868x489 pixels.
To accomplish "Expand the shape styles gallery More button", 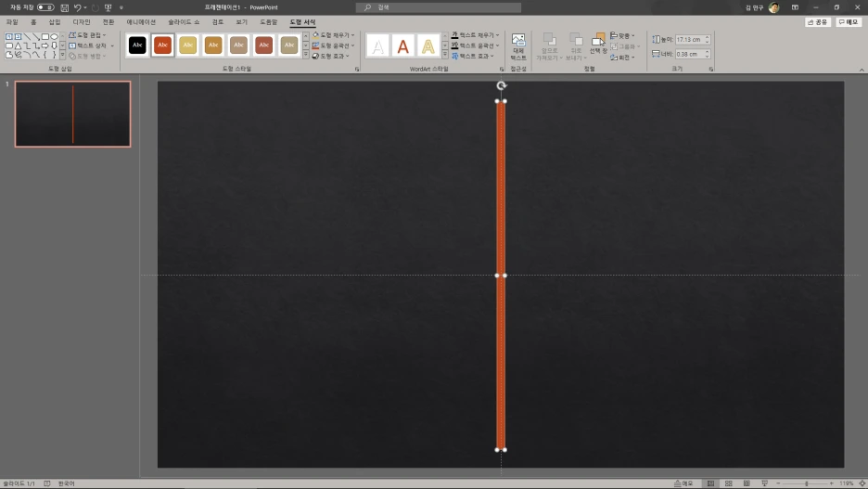I will point(306,55).
